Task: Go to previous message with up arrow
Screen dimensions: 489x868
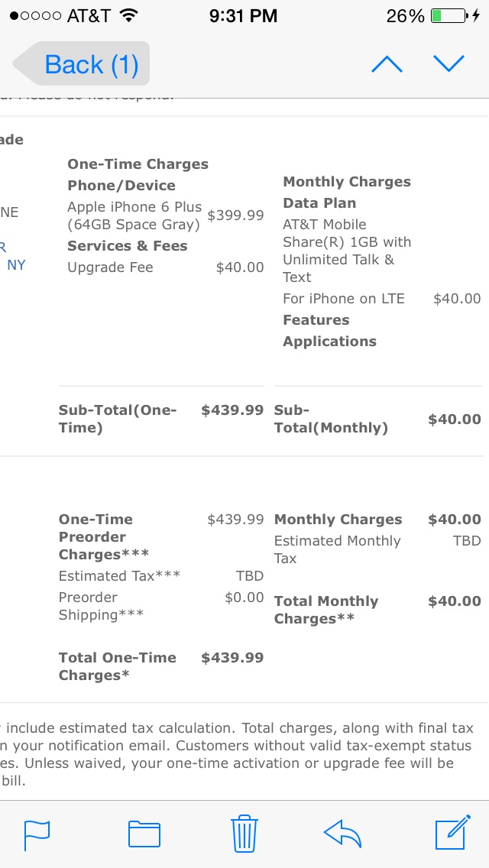Action: pos(387,63)
